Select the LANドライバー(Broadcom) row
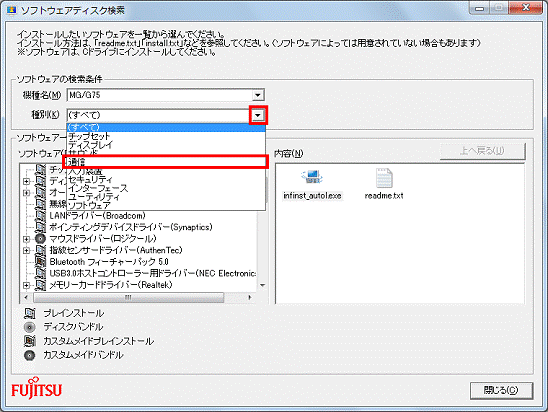The height and width of the screenshot is (412, 548). click(98, 216)
